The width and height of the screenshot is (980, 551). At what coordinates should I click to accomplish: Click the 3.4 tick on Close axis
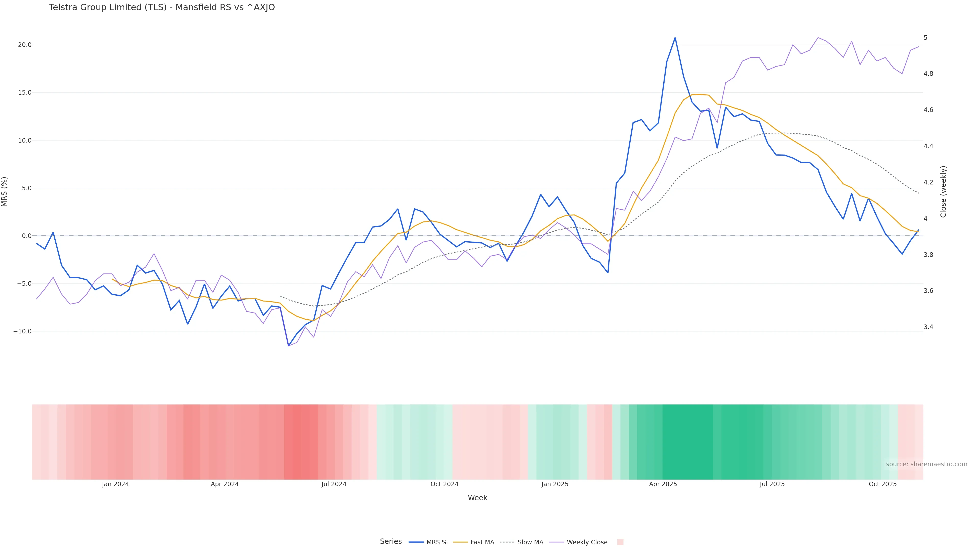point(928,327)
